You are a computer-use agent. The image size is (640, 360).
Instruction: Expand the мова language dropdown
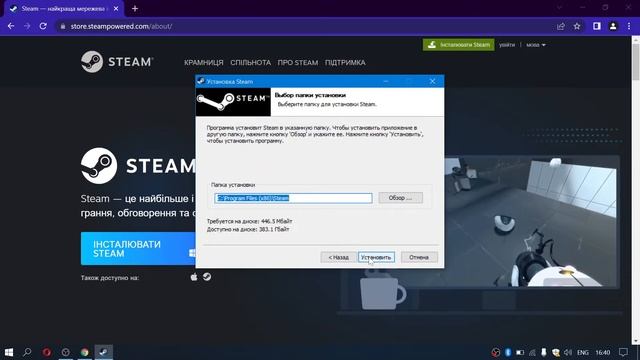(x=536, y=45)
